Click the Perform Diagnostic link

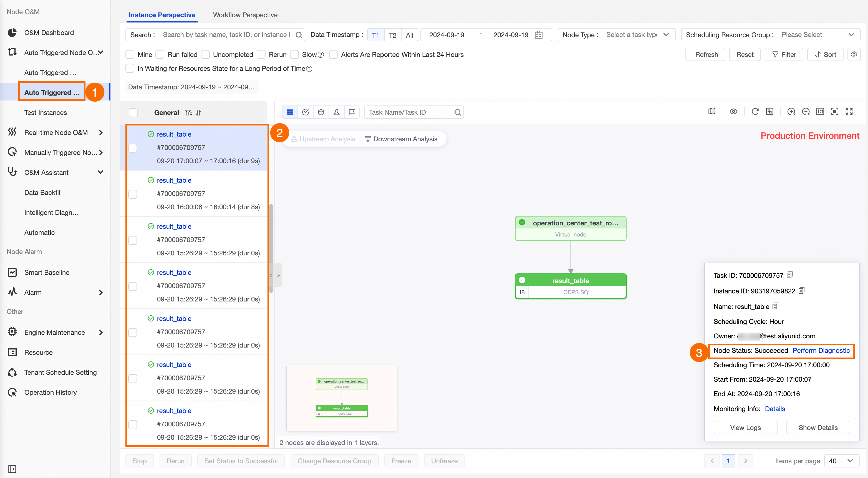(x=821, y=351)
